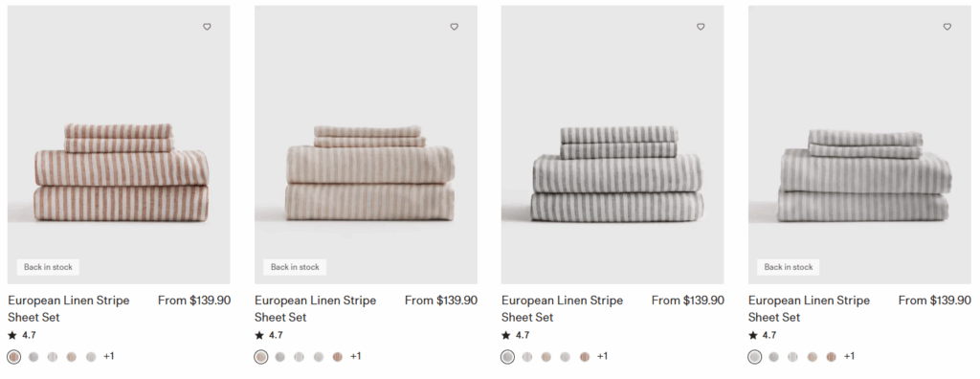This screenshot has width=980, height=379.
Task: Choose beige swatch under dark grey striped product
Action: pos(546,357)
